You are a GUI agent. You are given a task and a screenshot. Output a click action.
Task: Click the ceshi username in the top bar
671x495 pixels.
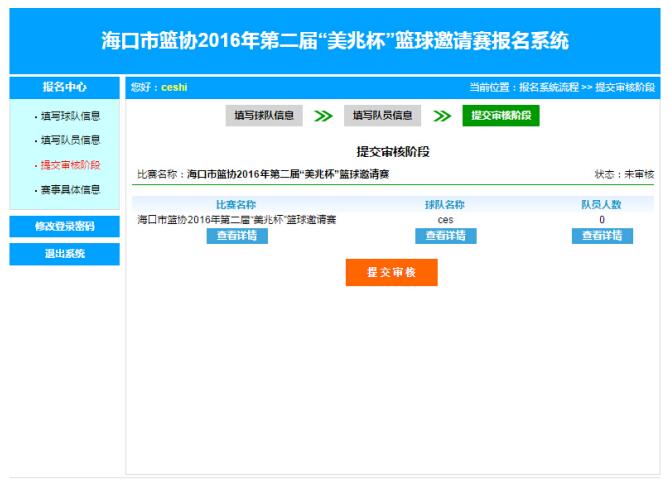[174, 88]
